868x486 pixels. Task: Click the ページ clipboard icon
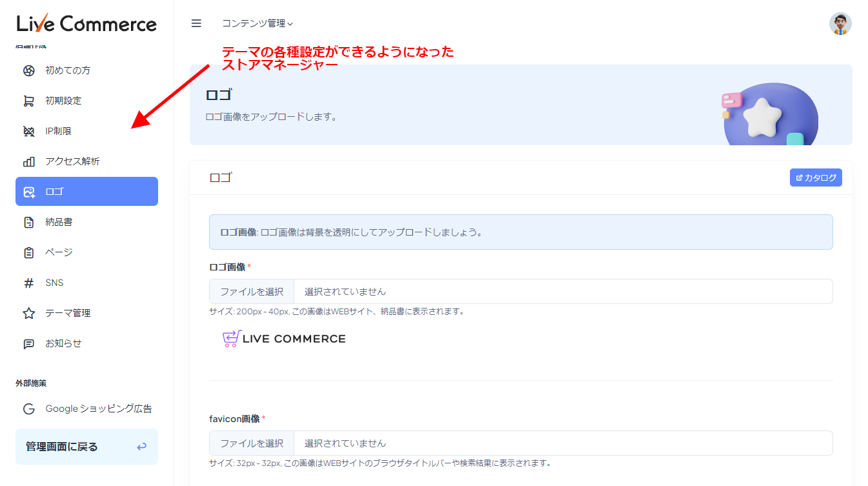point(29,252)
